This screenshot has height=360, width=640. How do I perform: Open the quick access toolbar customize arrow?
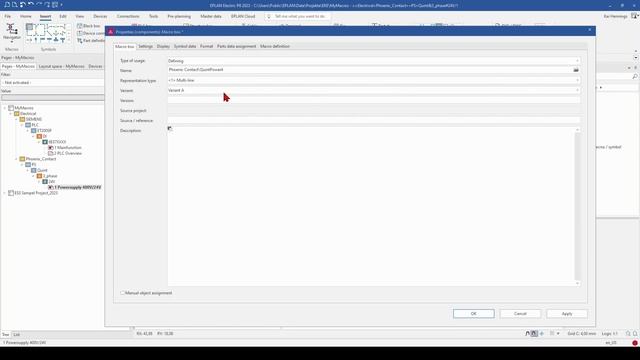[62, 5]
